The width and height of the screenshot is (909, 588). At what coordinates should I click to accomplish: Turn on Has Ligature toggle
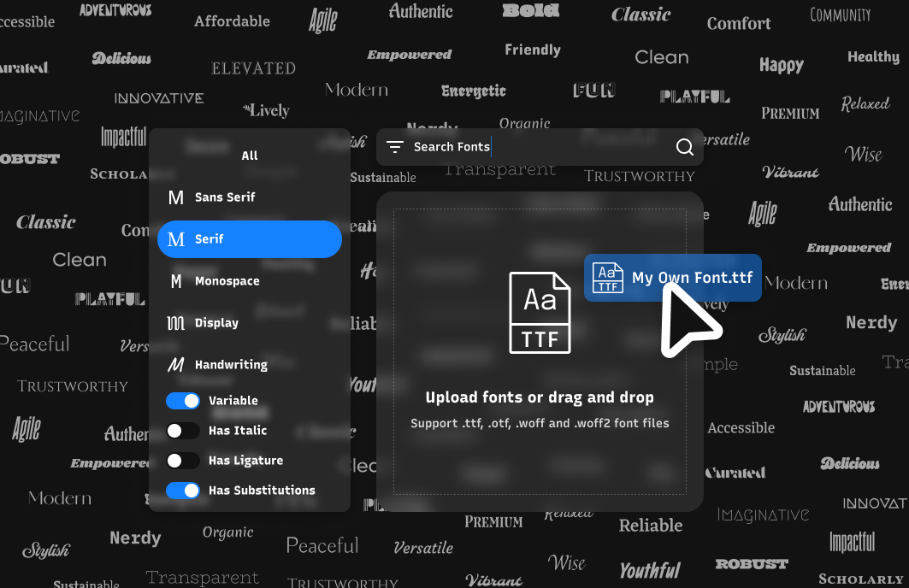coord(183,461)
